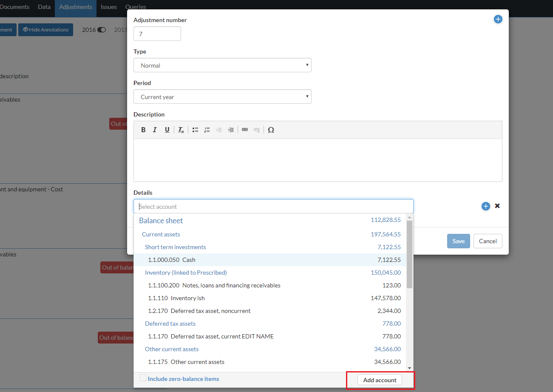Insert a link using the chain icon
The width and height of the screenshot is (553, 392).
[245, 130]
